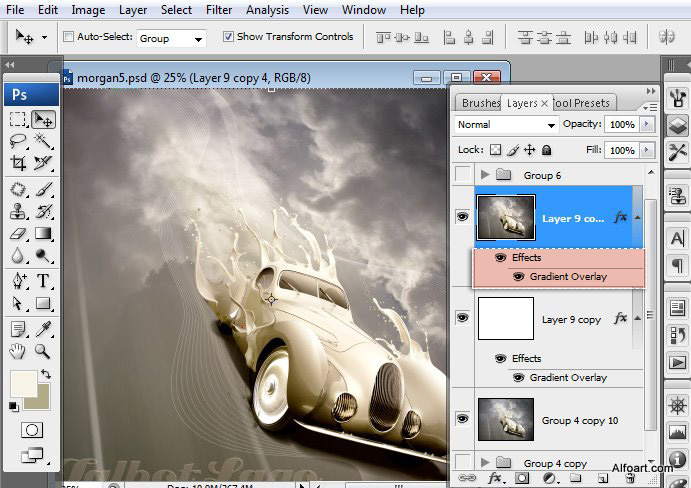The image size is (691, 488).
Task: Expand the Group 6 folder
Action: [x=486, y=175]
